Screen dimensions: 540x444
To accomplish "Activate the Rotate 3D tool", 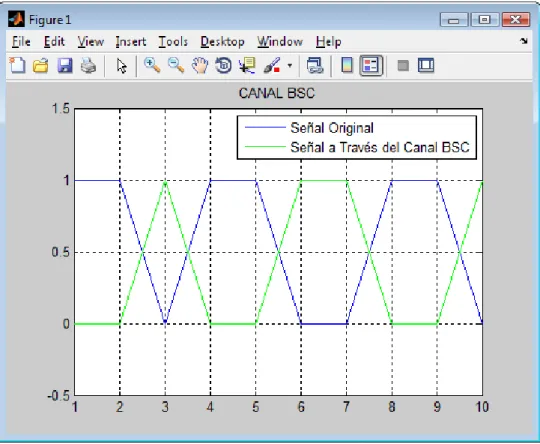I will coord(224,65).
